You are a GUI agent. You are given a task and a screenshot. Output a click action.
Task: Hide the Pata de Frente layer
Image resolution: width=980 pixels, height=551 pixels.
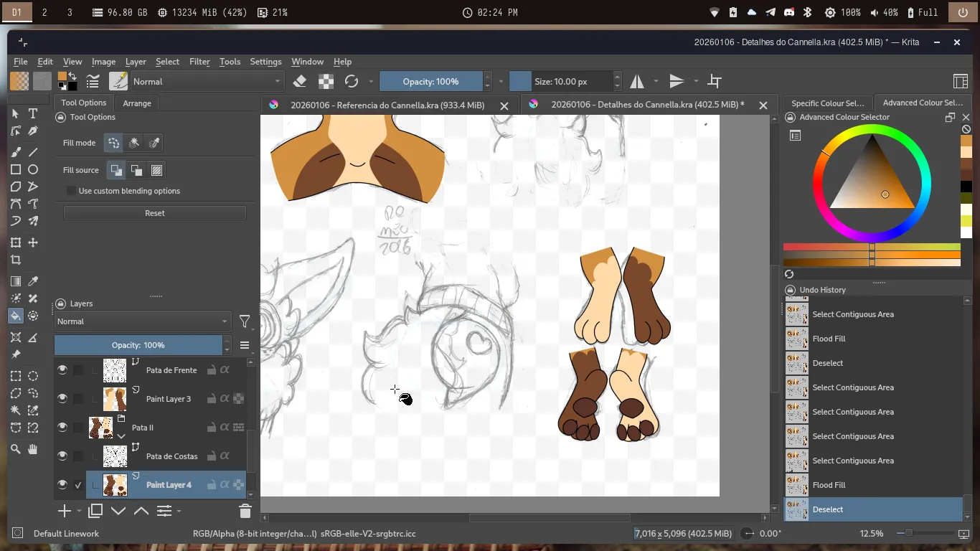(62, 370)
